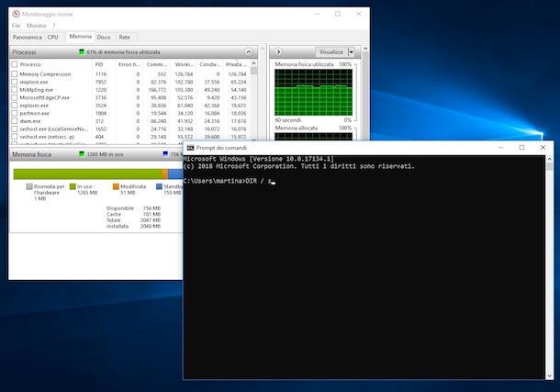Check the iexplore.exe process checkbox
The image size is (560, 392).
point(15,82)
